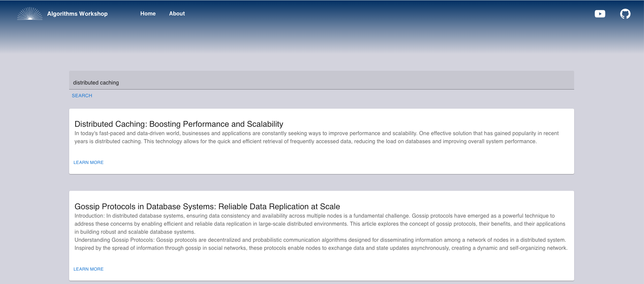This screenshot has width=644, height=284.
Task: Select the first search result card
Action: pos(322,141)
